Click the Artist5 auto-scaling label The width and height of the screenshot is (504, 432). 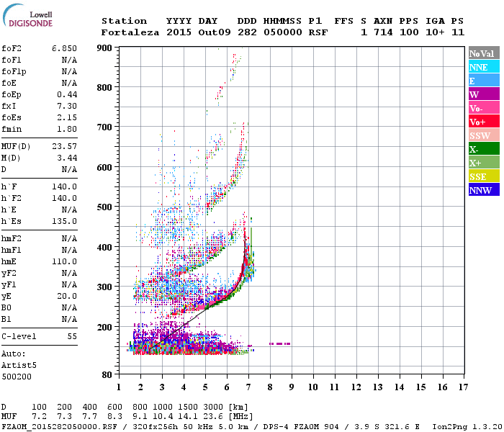click(19, 366)
